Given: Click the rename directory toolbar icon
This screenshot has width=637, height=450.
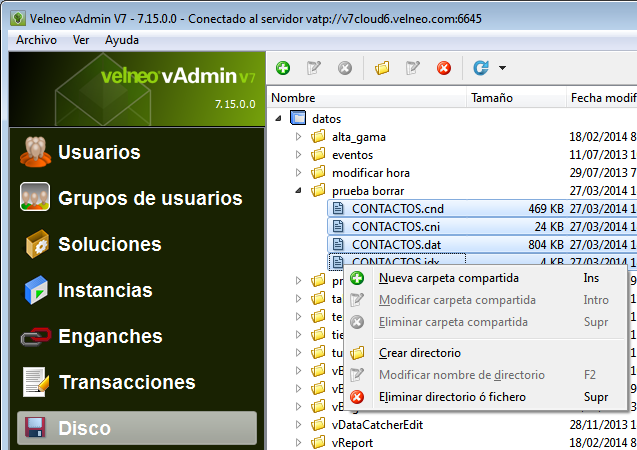Looking at the screenshot, I should pos(413,68).
